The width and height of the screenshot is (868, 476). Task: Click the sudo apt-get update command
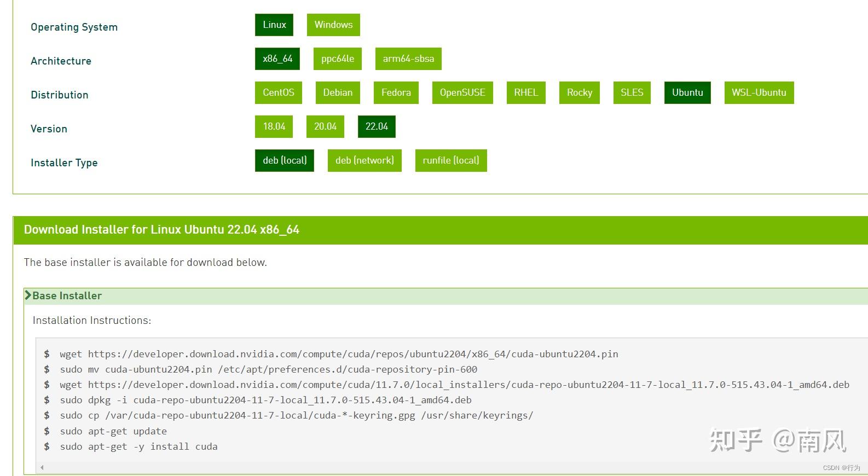[113, 431]
